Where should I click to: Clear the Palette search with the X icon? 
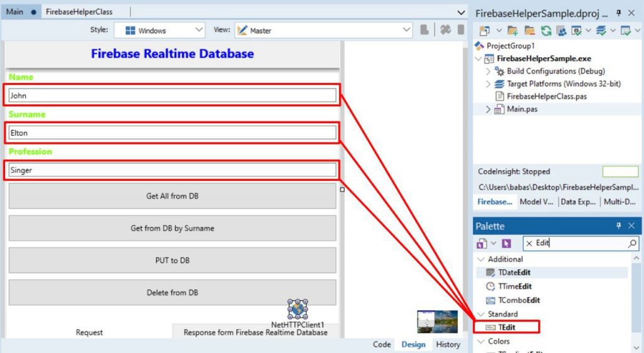(x=529, y=244)
